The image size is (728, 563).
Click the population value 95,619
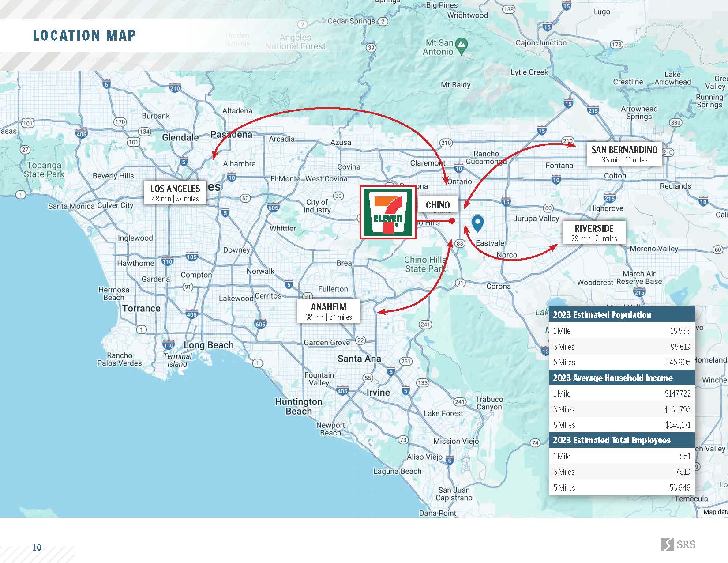pos(680,347)
